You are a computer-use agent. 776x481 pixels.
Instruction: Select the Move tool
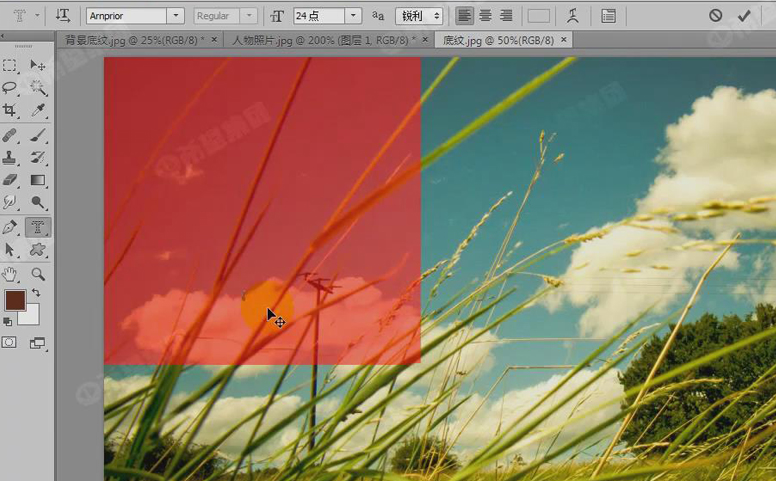point(38,66)
